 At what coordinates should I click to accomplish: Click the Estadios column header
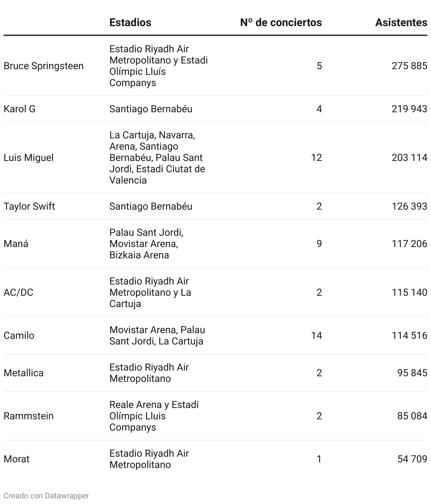(x=130, y=23)
